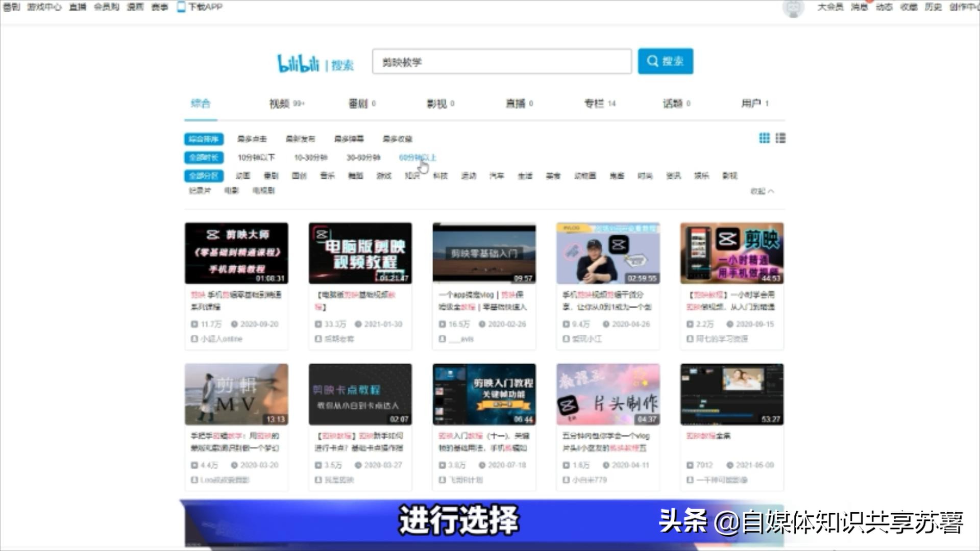
Task: Switch to list view layout
Action: pyautogui.click(x=780, y=138)
